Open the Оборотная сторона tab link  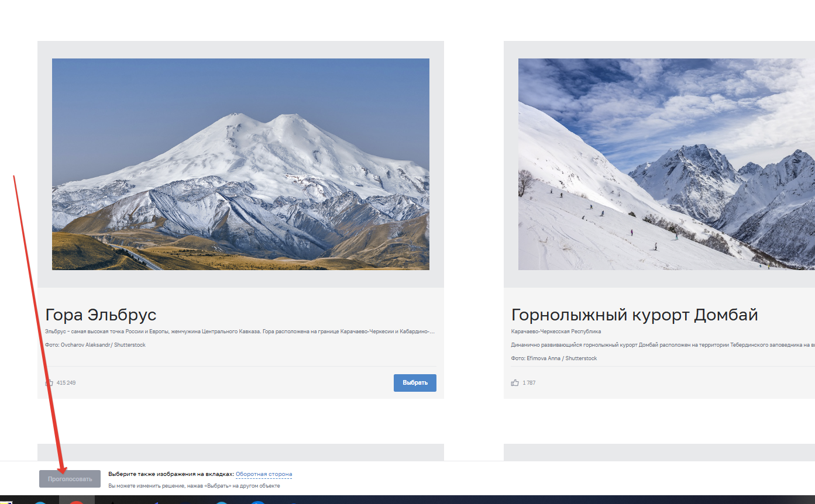(263, 474)
